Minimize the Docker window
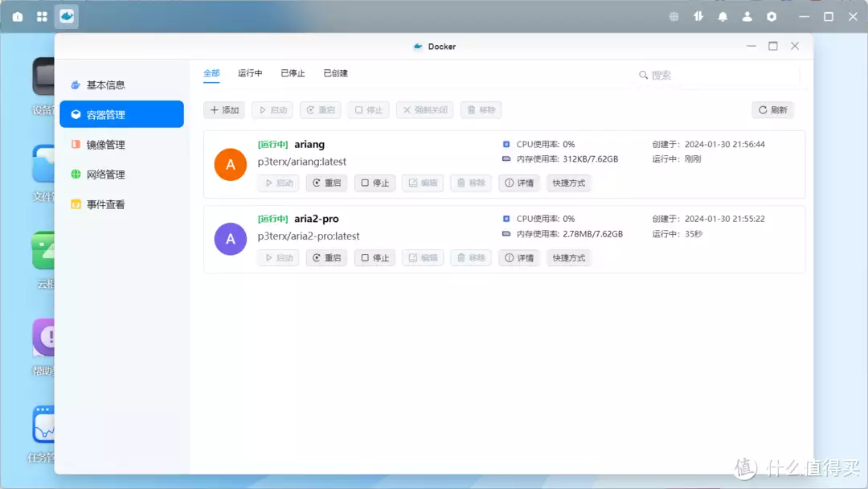 [x=751, y=46]
